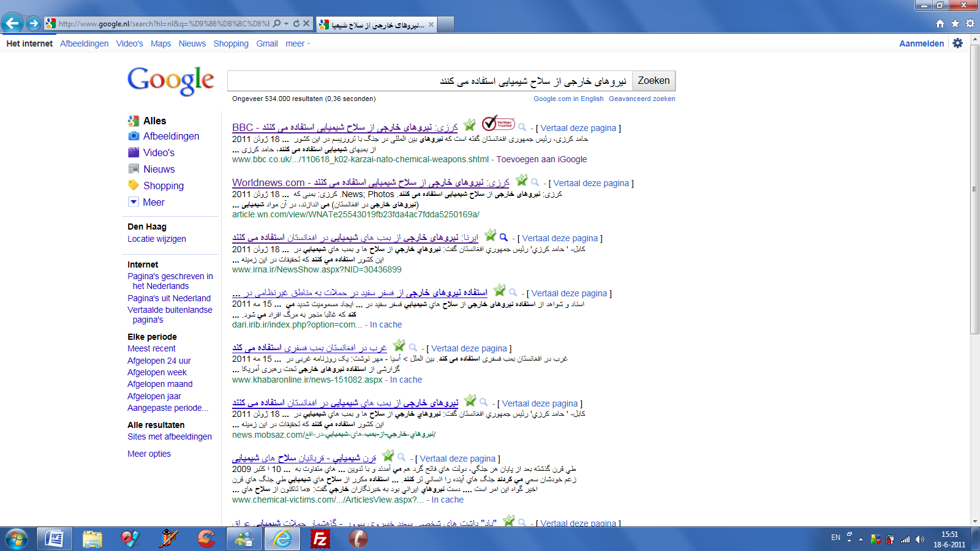Open Afbeeldingen in the top Google bar

[85, 43]
